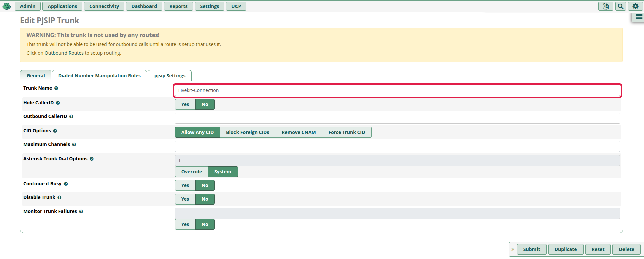Switch to the pjsip Settings tab
The width and height of the screenshot is (644, 259).
170,76
